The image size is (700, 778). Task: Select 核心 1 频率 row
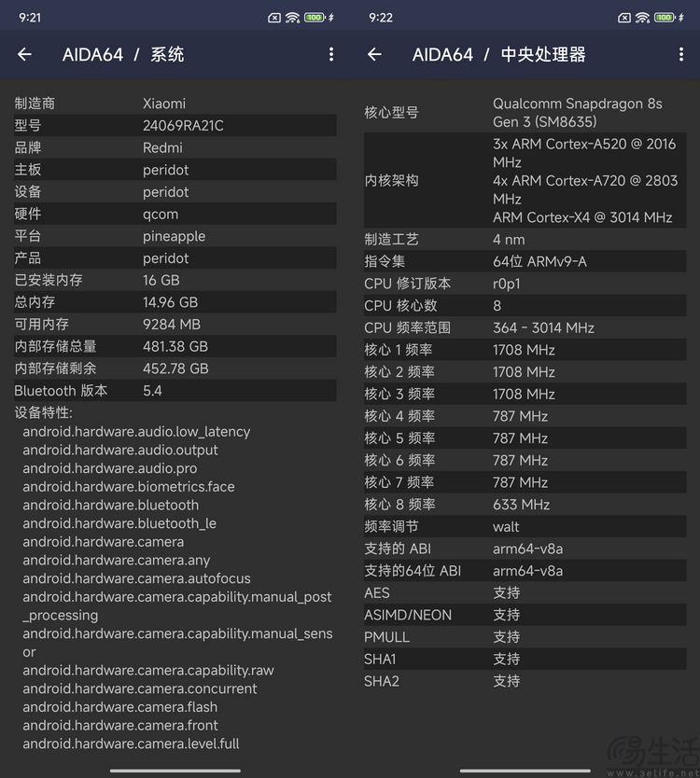525,350
